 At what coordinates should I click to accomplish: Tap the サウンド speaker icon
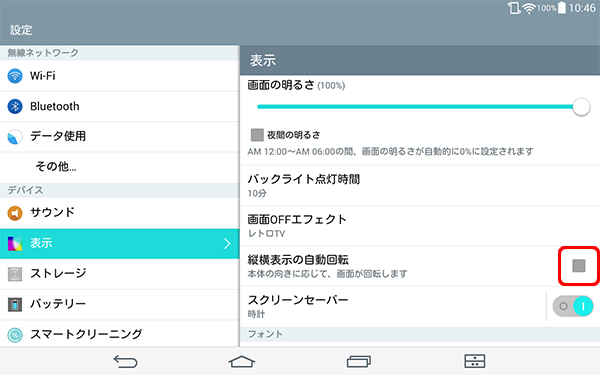[15, 213]
